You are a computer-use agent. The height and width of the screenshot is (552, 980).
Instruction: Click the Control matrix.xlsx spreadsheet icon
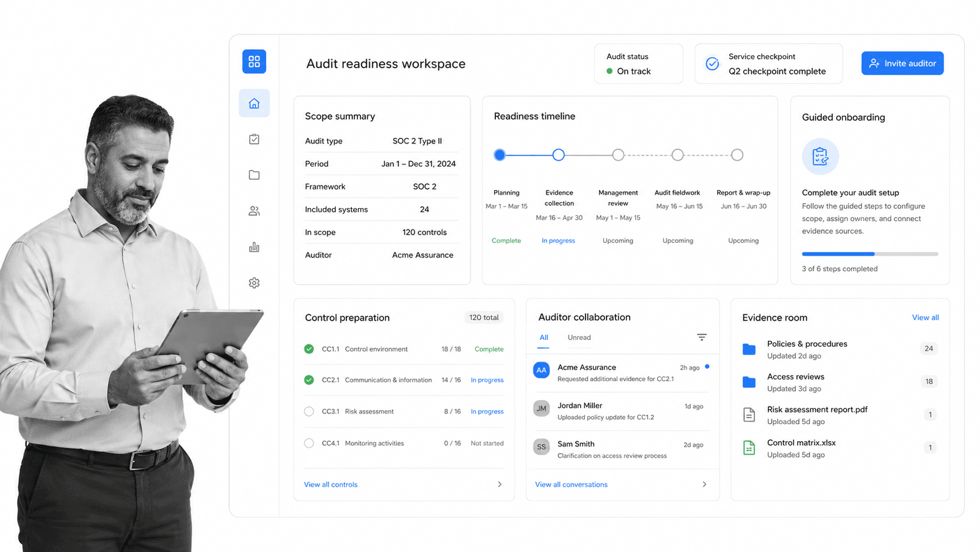click(x=749, y=448)
